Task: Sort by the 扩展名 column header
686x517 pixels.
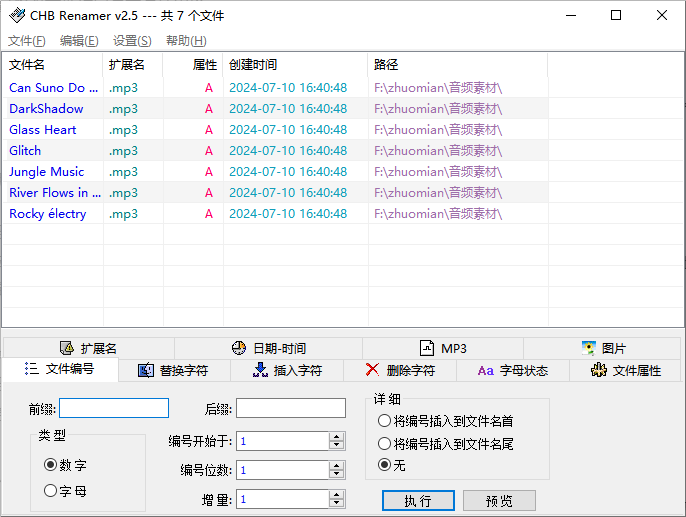Action: coord(133,65)
